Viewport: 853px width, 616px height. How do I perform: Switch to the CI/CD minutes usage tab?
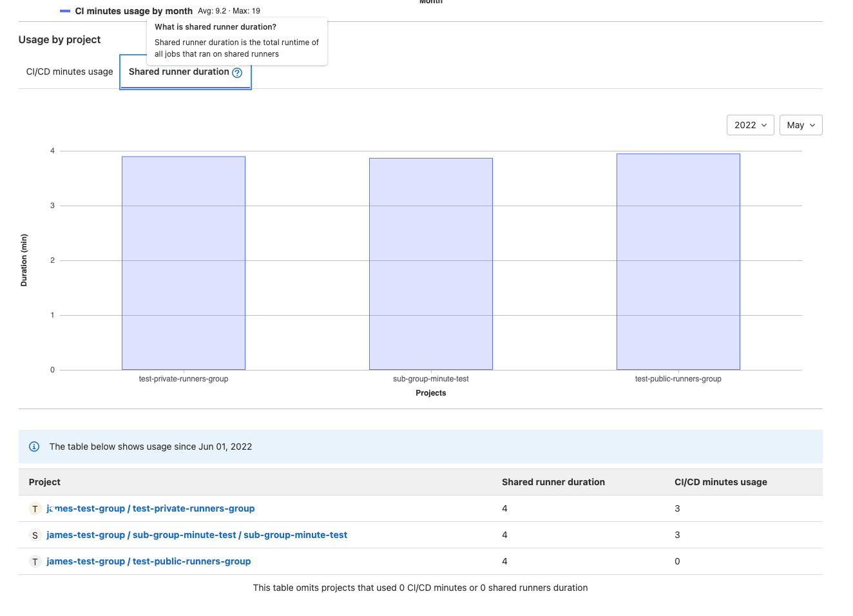(x=69, y=72)
